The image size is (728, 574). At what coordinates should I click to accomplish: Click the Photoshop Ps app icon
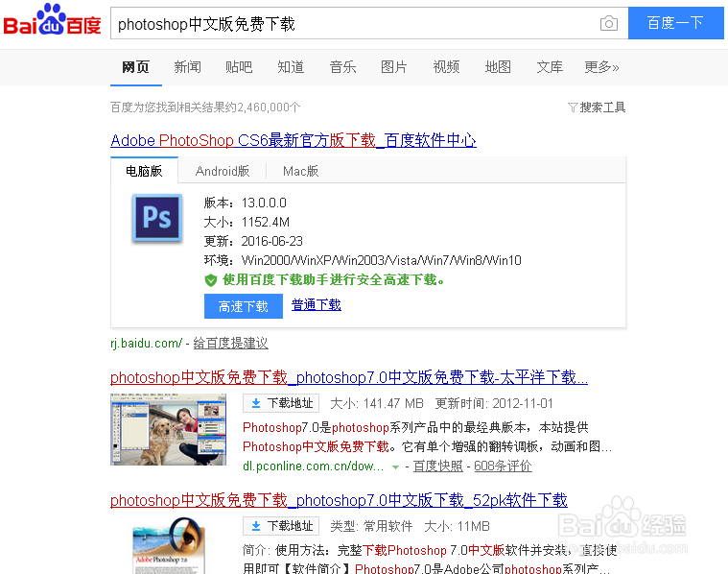click(157, 218)
